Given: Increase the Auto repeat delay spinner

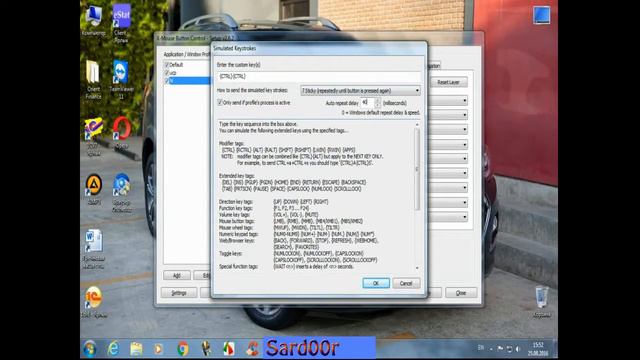Looking at the screenshot, I should tap(378, 100).
